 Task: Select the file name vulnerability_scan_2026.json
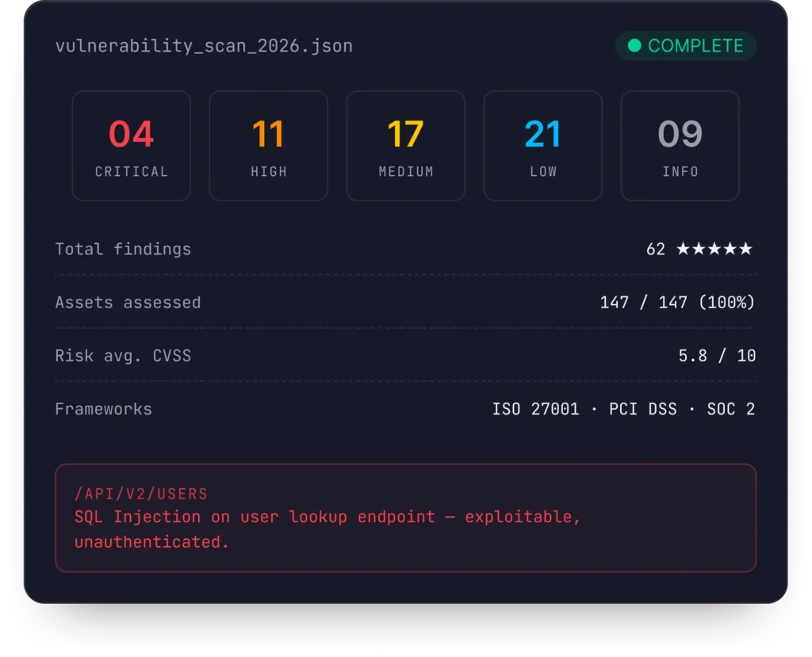pyautogui.click(x=204, y=46)
